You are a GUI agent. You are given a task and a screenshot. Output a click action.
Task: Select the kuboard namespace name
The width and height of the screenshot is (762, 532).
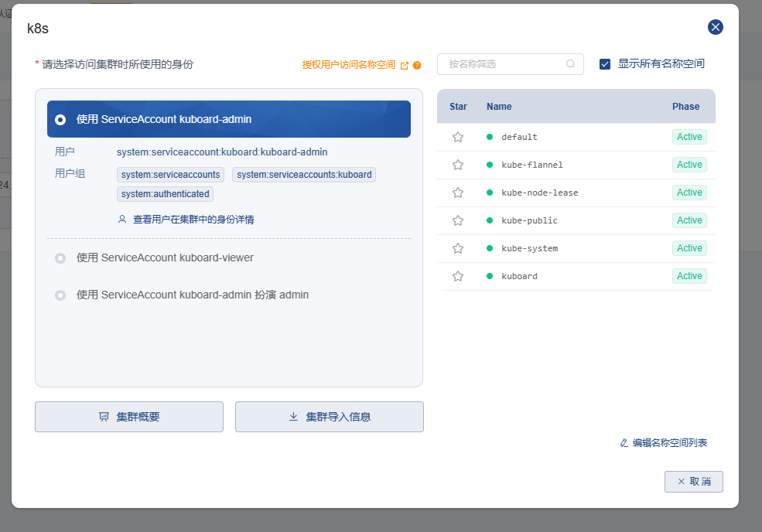(520, 276)
